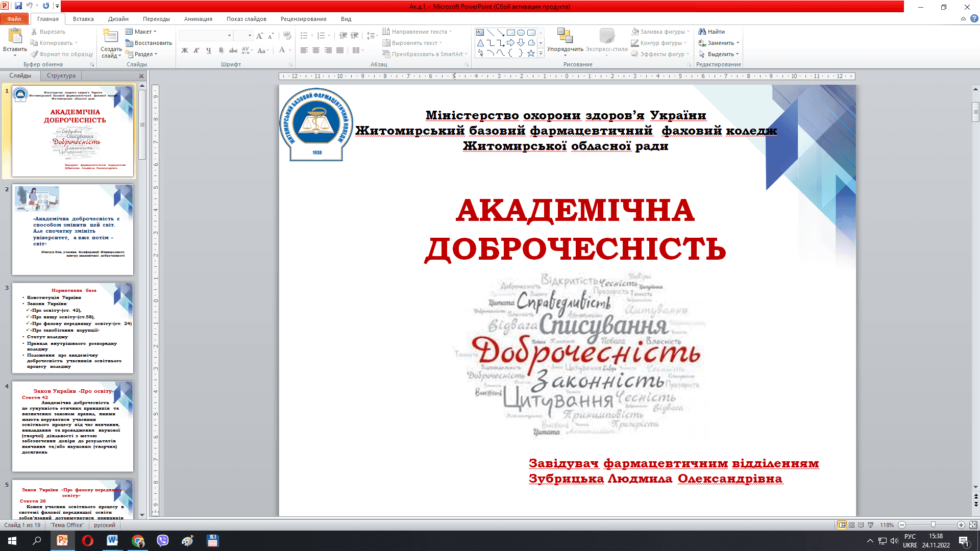
Task: Switch to the Animation (Анимация) tab
Action: pos(198,19)
